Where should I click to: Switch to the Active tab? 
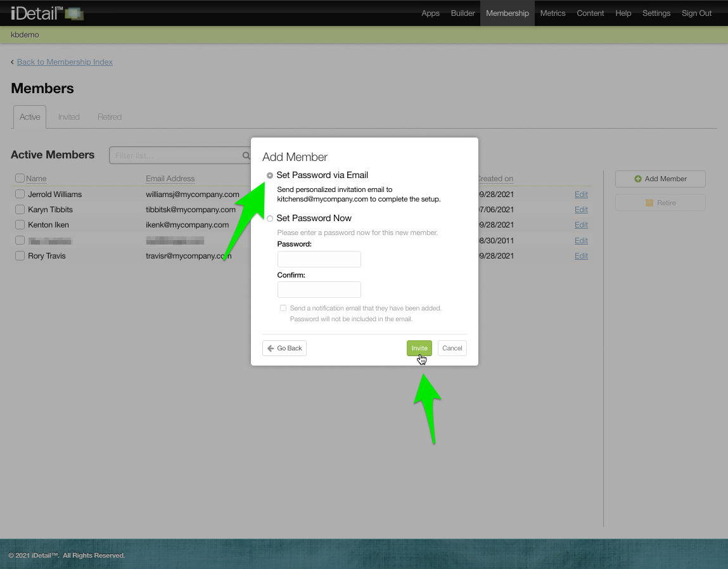point(30,117)
